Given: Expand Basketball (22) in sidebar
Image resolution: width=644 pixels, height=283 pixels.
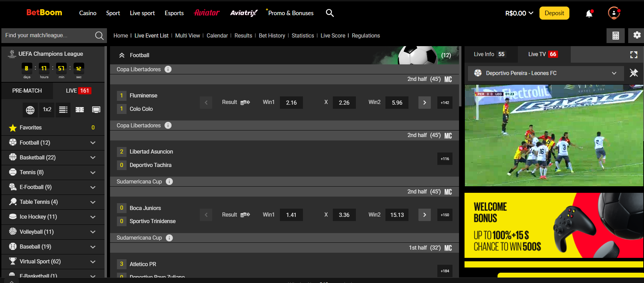Looking at the screenshot, I should click(x=53, y=157).
